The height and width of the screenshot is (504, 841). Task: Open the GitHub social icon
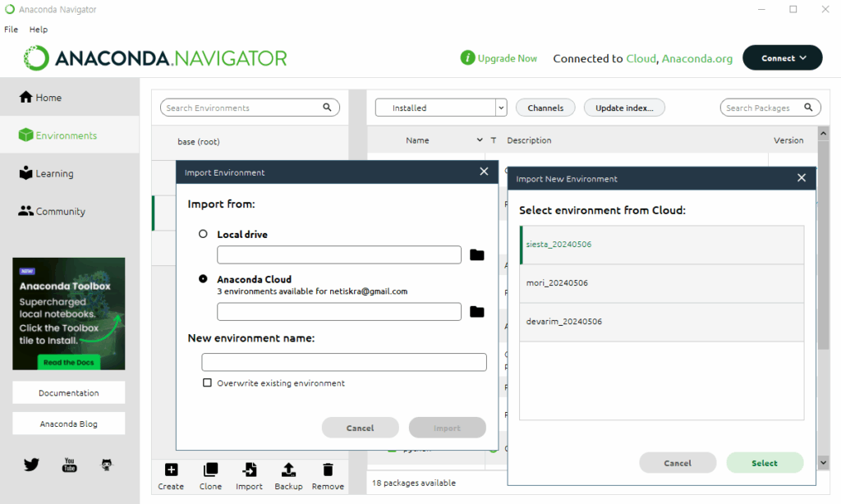click(x=107, y=465)
